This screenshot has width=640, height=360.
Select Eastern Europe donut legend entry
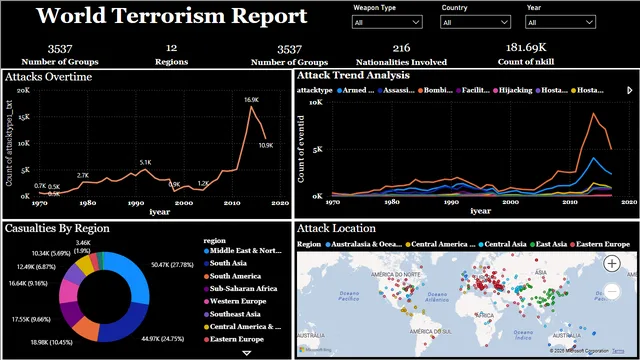(x=234, y=339)
